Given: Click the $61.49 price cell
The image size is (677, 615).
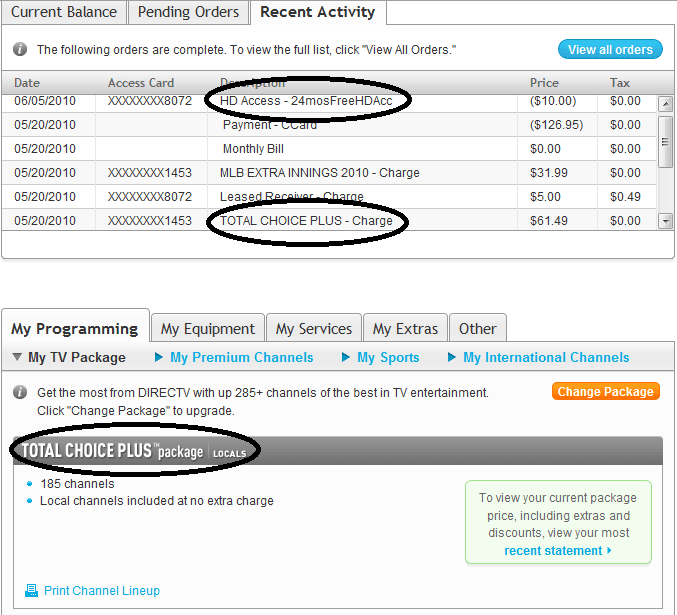Looking at the screenshot, I should tap(549, 221).
